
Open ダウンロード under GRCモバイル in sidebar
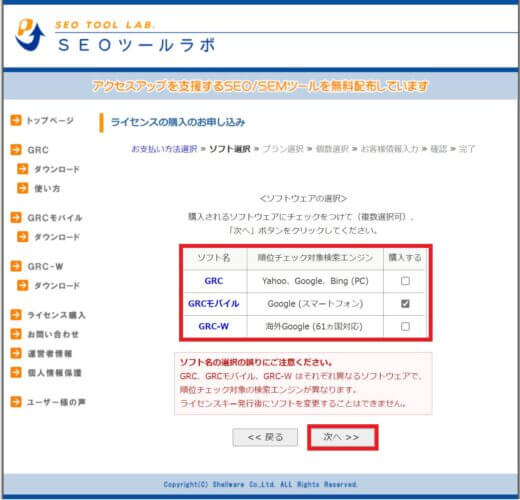57,237
